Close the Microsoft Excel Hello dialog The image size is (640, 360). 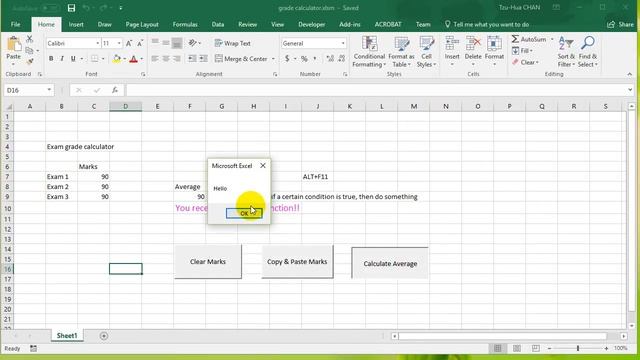263,166
